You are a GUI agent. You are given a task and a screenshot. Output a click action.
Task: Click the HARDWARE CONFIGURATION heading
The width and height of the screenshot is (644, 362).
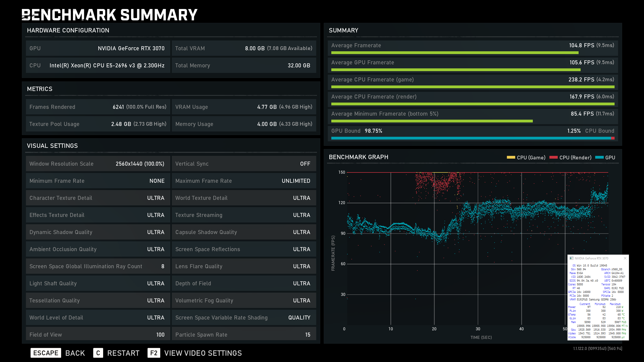[x=68, y=30]
